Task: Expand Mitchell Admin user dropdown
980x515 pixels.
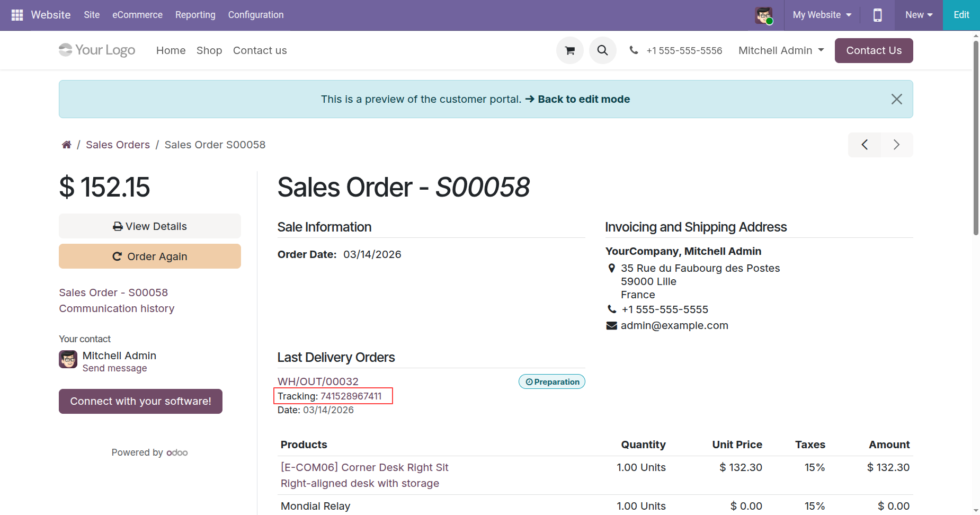Action: coord(781,50)
